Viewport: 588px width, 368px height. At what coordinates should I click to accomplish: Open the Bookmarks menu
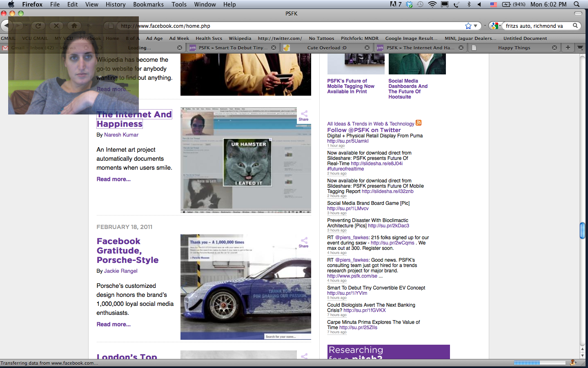[148, 4]
